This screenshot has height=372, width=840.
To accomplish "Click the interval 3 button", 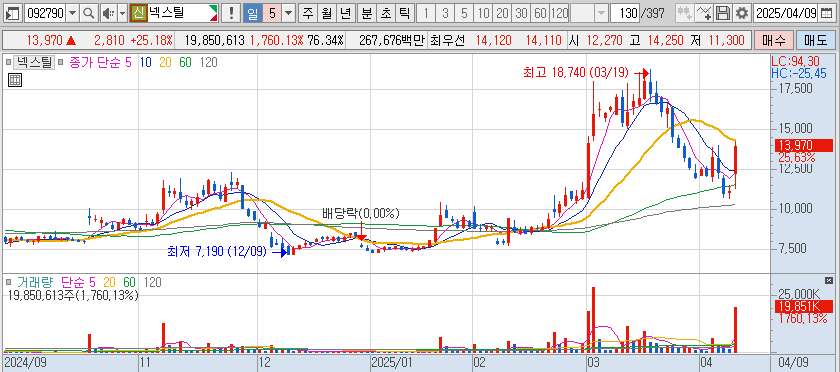I will pos(445,13).
